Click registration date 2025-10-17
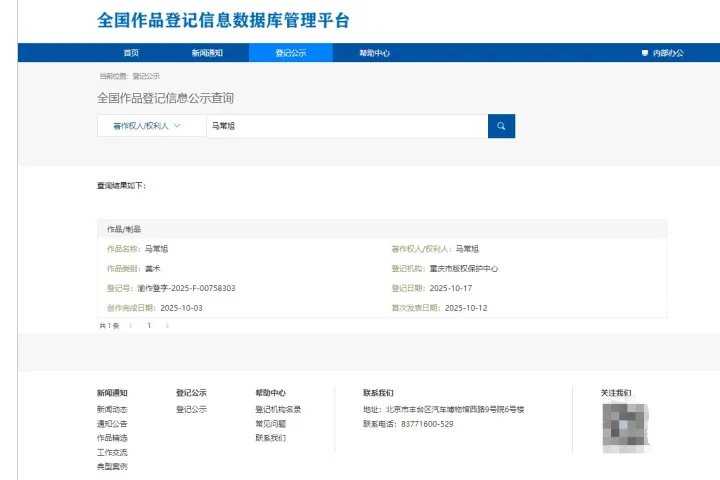The image size is (720, 480). coord(451,288)
